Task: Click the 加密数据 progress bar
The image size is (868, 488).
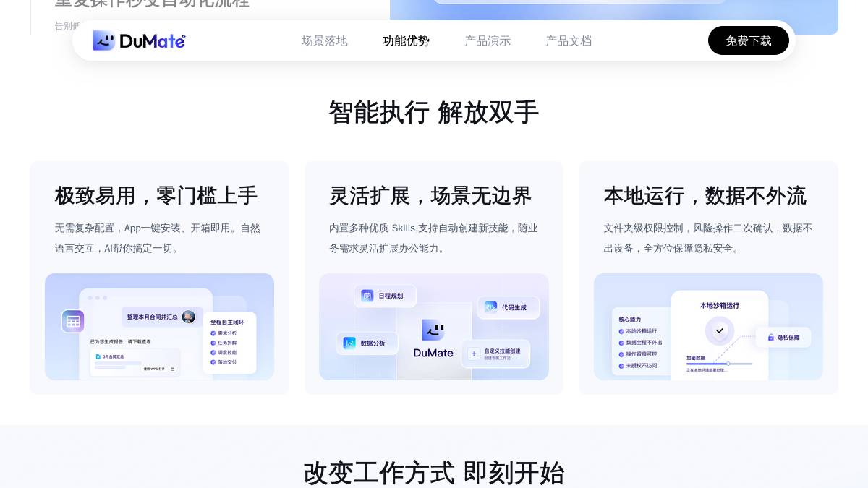Action: pyautogui.click(x=720, y=364)
